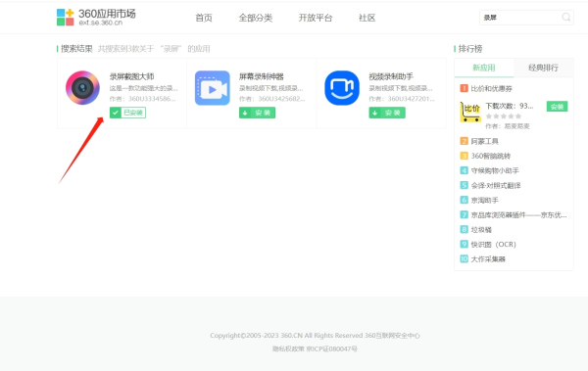Click the 360应用市场 logo
588x371 pixels.
(x=96, y=17)
